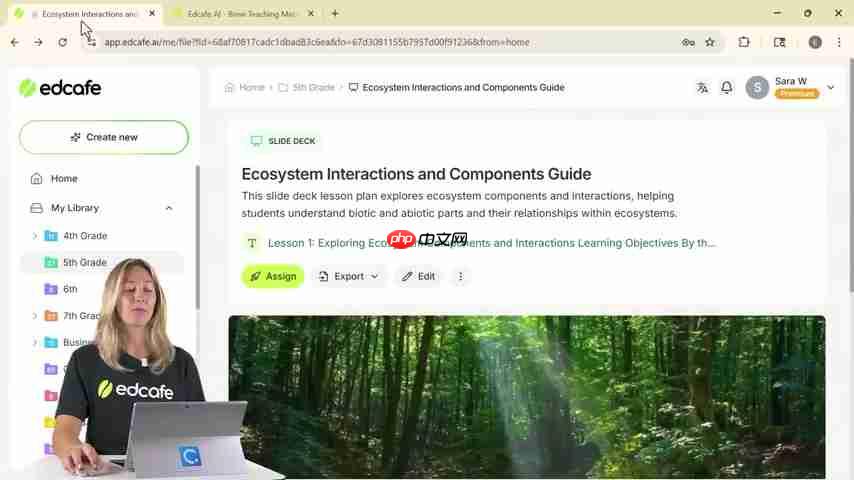Click the browser media control icon
Viewport: 854px width, 480px height.
[779, 42]
